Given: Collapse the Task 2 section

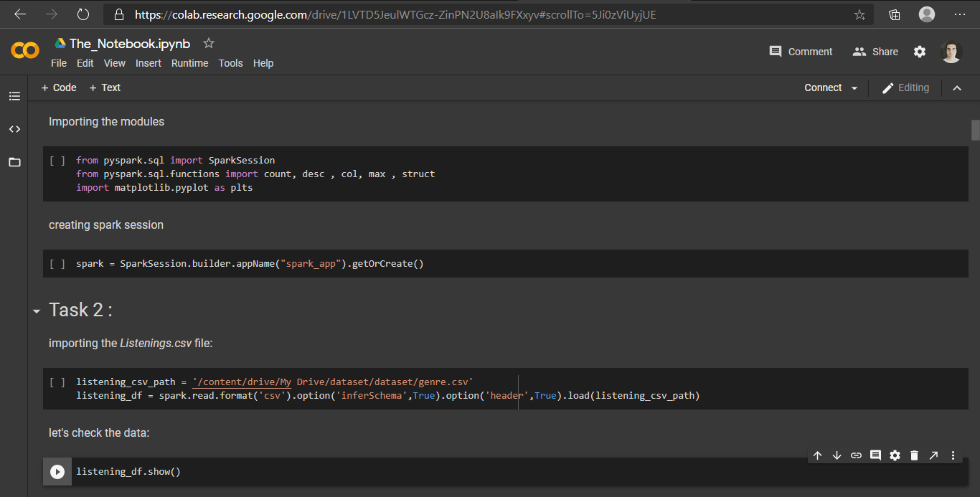Looking at the screenshot, I should tap(37, 311).
